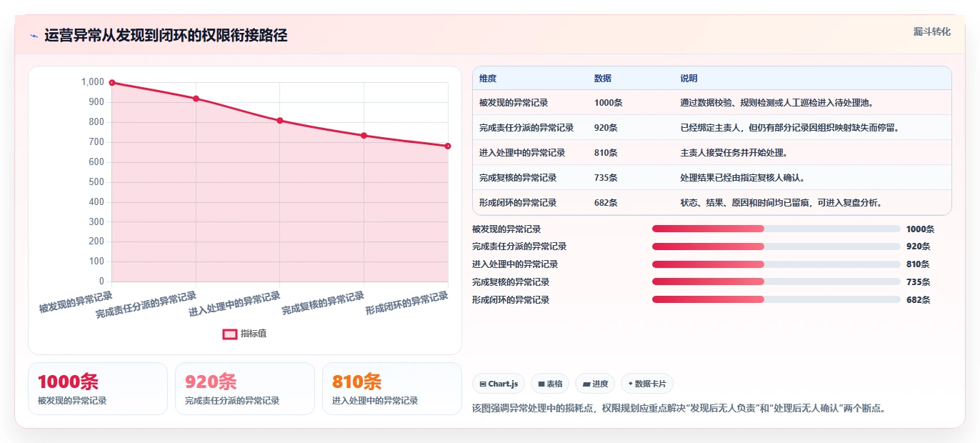Click description 主责人接受任务并开始处理。
This screenshot has height=443, width=980.
[734, 153]
